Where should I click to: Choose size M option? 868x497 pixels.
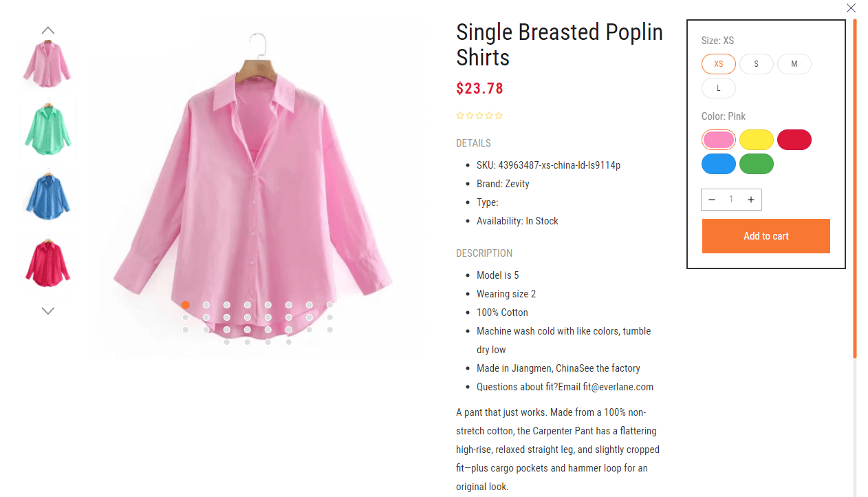point(794,64)
